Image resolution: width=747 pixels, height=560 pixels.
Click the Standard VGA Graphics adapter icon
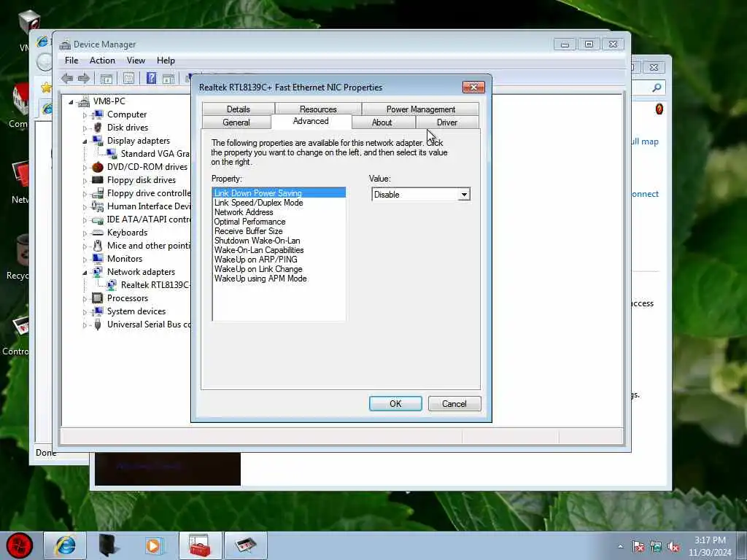[112, 154]
